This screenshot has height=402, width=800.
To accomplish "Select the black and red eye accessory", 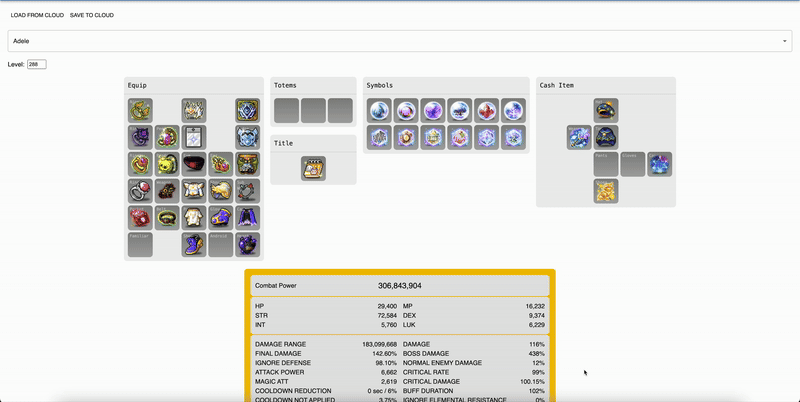I will 194,164.
